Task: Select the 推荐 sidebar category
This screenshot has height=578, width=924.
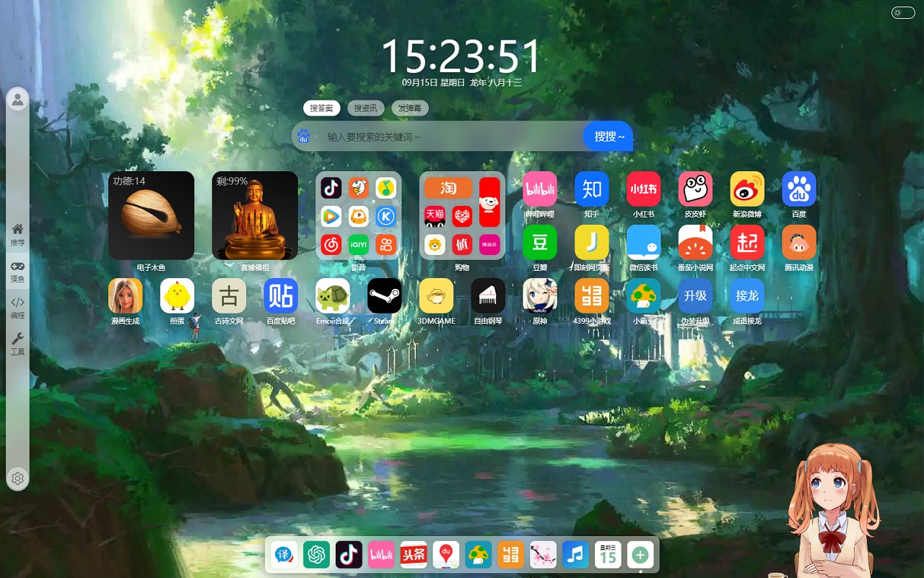Action: pos(17,236)
